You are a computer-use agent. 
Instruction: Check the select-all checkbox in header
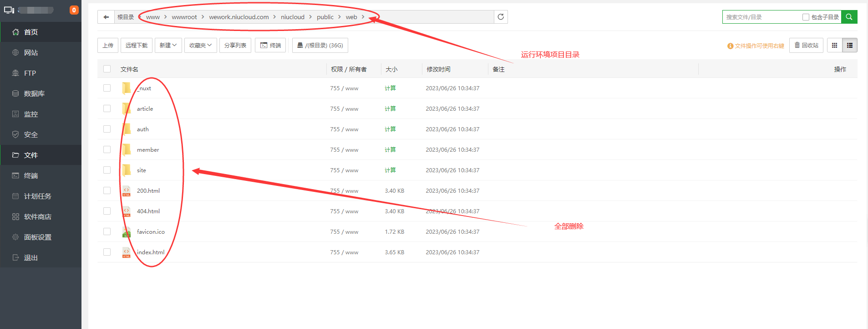pyautogui.click(x=107, y=69)
